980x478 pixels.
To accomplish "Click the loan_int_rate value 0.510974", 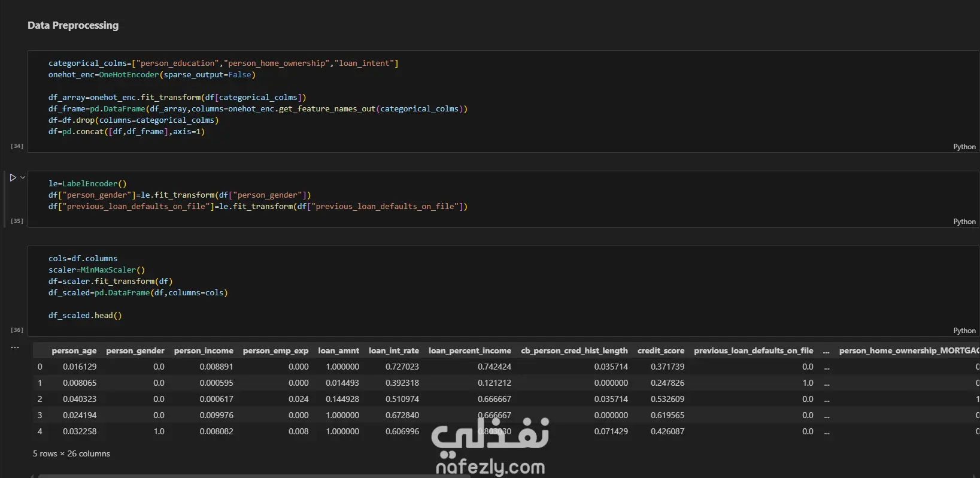I will 402,399.
